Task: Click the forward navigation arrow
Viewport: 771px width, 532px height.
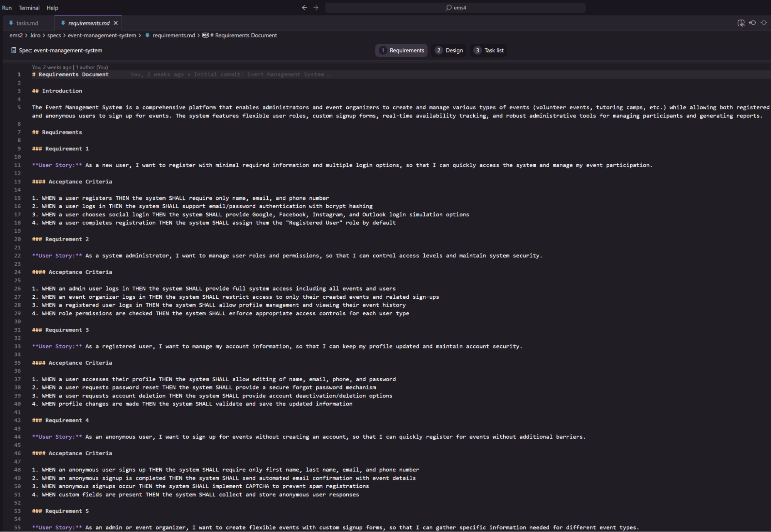Action: 316,8
